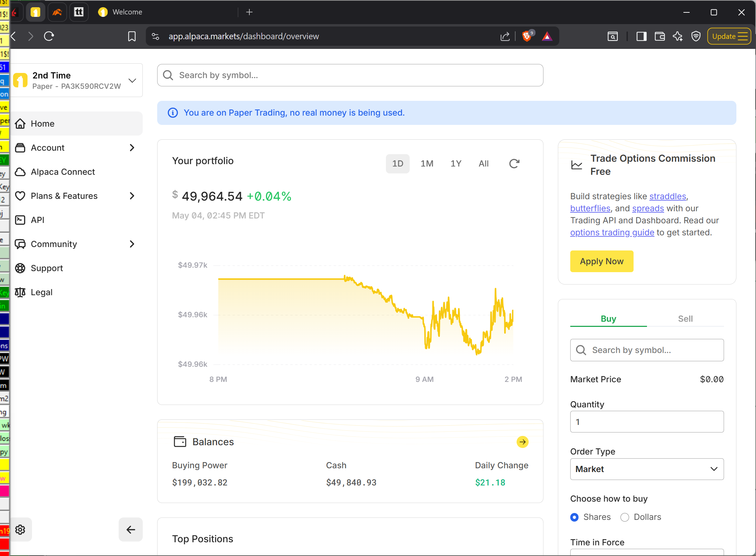Image resolution: width=756 pixels, height=556 pixels.
Task: Open the pinned orange tab
Action: point(57,12)
